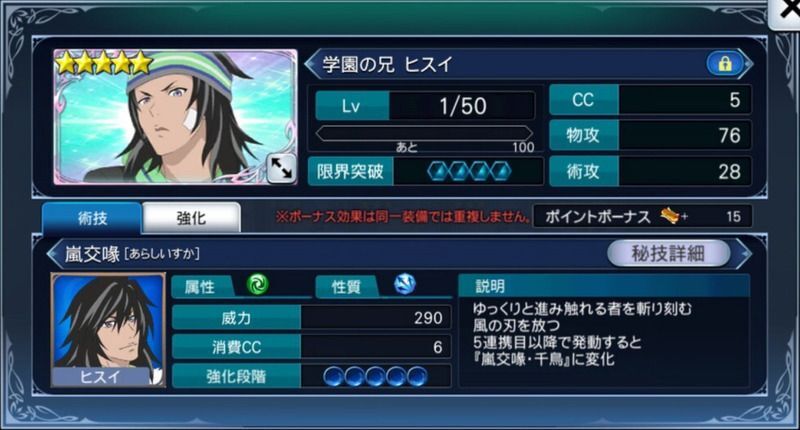Click the level experience progress bar
The width and height of the screenshot is (800, 430).
tap(424, 134)
